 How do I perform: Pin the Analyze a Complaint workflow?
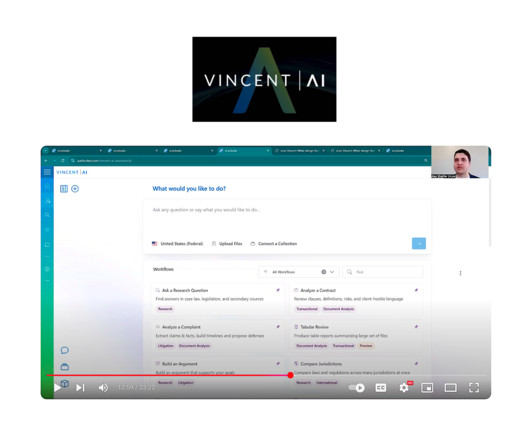click(278, 326)
